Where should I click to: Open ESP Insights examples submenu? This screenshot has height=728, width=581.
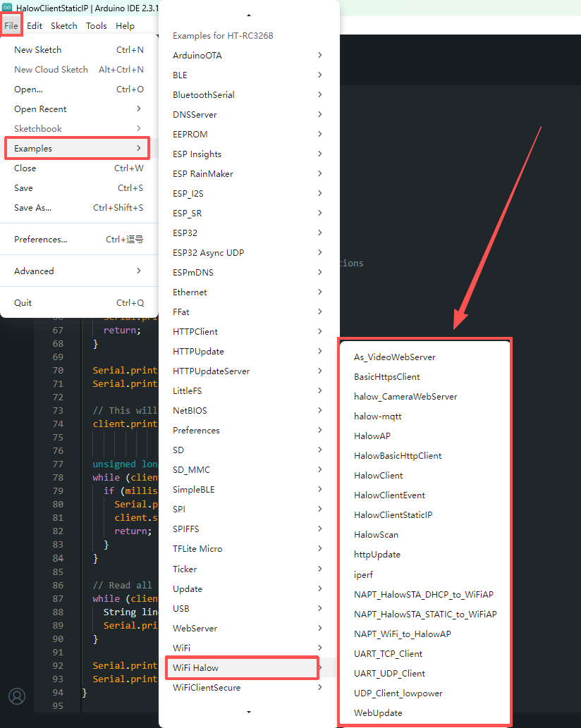[x=249, y=154]
